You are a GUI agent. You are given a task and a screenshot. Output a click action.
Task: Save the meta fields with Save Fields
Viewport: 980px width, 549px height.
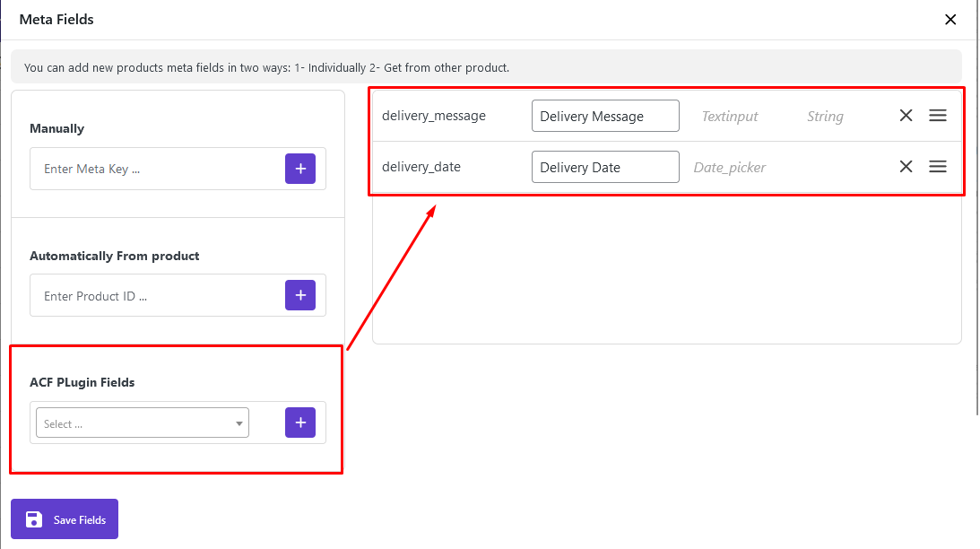(x=65, y=519)
